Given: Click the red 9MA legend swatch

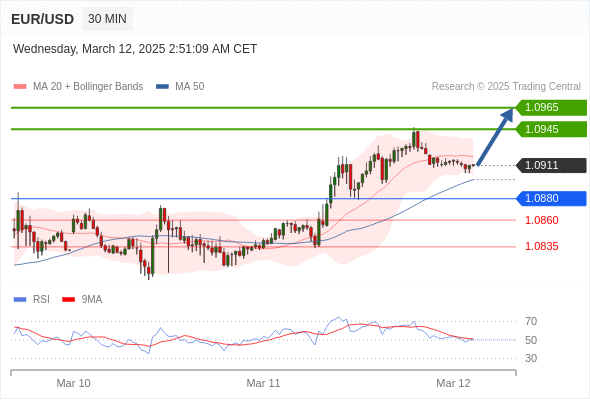Looking at the screenshot, I should coord(68,300).
